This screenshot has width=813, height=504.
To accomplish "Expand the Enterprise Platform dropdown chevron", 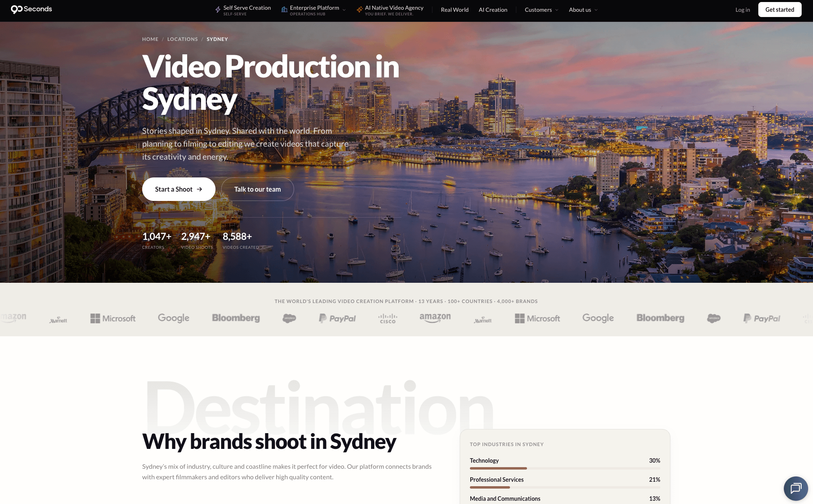I will click(x=344, y=10).
